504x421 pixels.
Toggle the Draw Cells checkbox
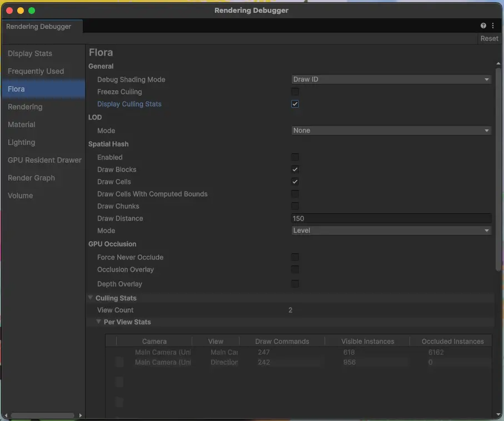tap(295, 182)
